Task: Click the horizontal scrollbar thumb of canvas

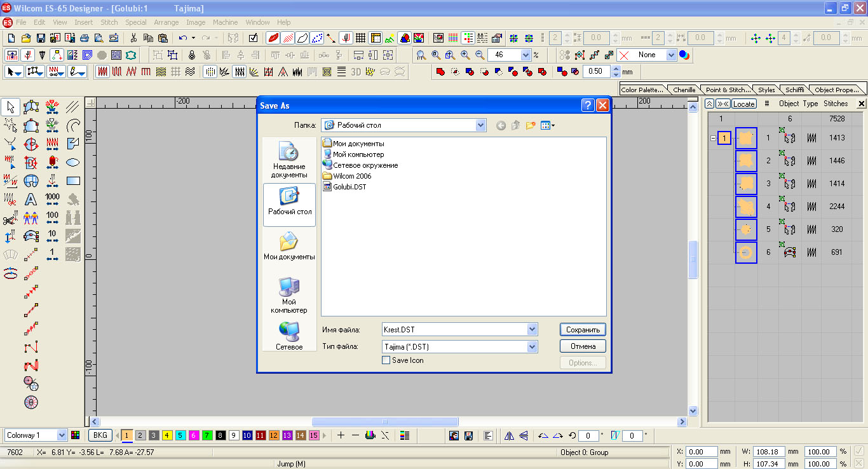Action: pos(384,421)
